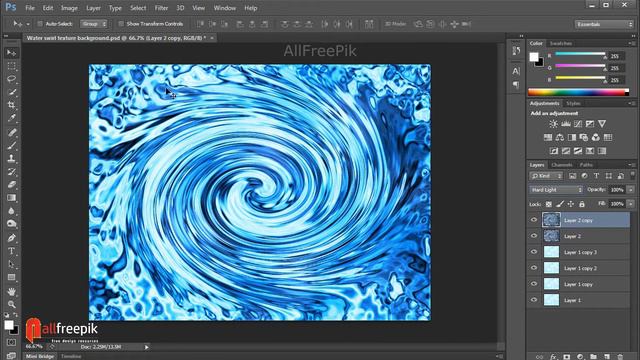
Task: Select the Horizontal Type tool
Action: [11, 251]
